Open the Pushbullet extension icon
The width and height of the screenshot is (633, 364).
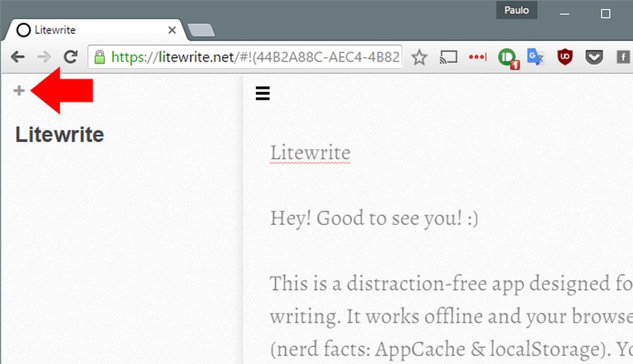coord(507,58)
